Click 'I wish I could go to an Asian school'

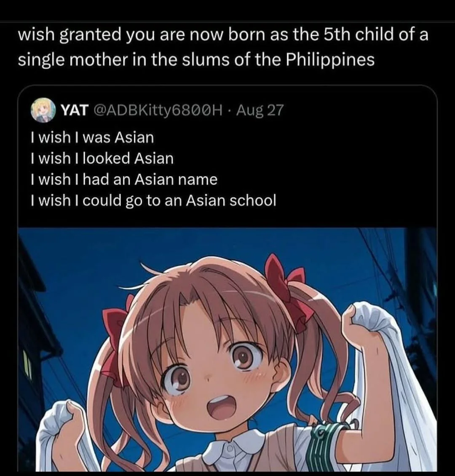pos(154,201)
